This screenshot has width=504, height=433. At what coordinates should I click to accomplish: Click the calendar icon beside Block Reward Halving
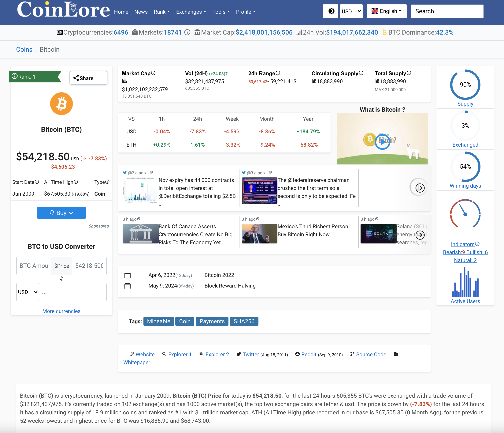[x=128, y=286]
